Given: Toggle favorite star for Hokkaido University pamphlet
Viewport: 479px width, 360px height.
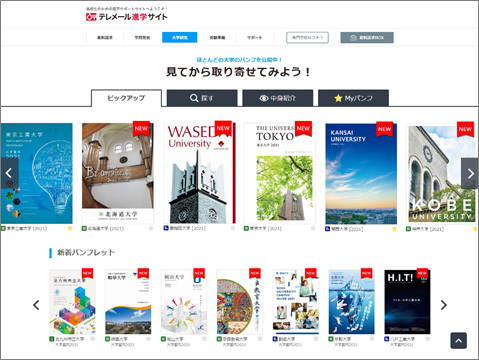Looking at the screenshot, I should 151,228.
